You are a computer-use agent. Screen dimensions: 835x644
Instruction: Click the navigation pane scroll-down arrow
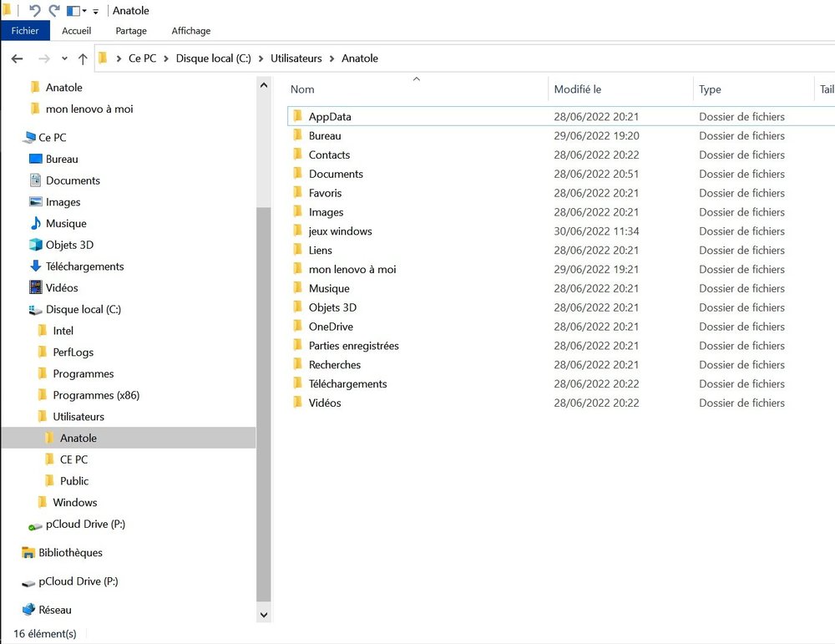[265, 615]
